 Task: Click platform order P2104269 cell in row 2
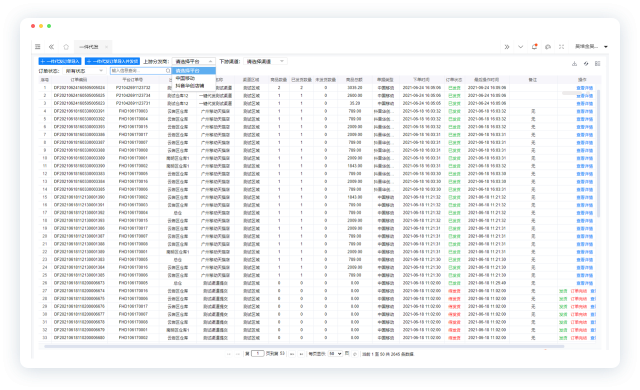coord(133,95)
